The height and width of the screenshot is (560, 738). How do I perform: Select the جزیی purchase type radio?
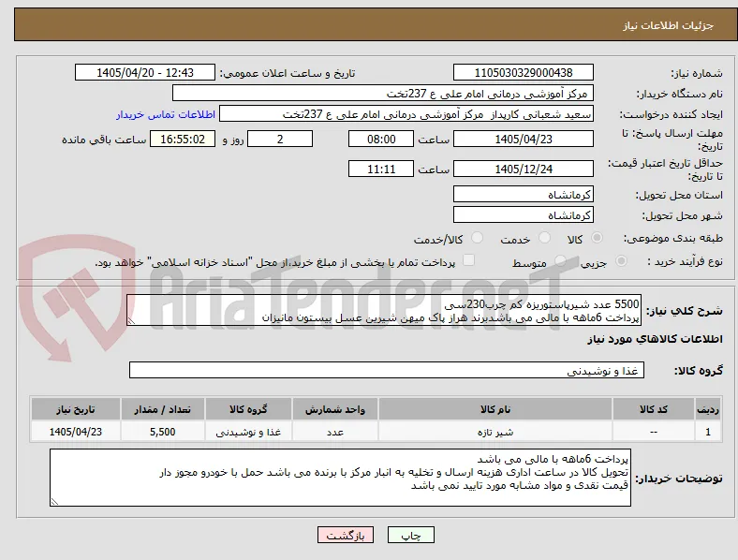tap(621, 260)
